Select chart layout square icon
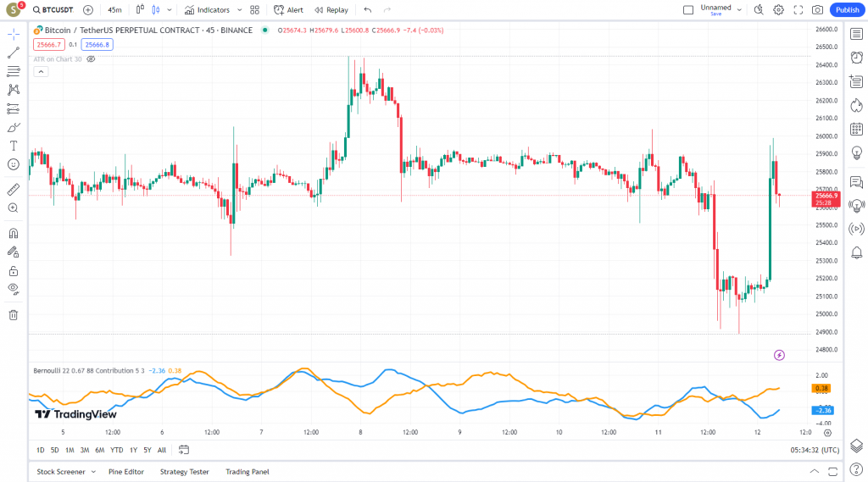 [x=688, y=10]
